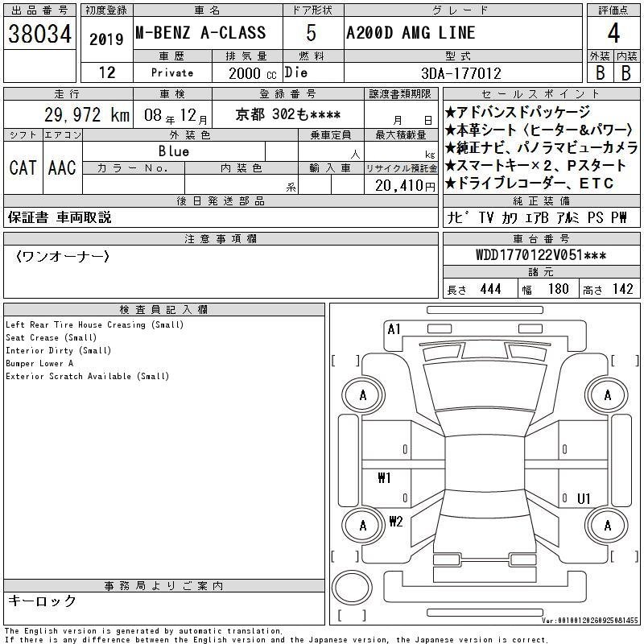Viewport: 644px width, 644px height.
Task: Click the ドライブレコーダー、ETC line
Action: pos(530,183)
